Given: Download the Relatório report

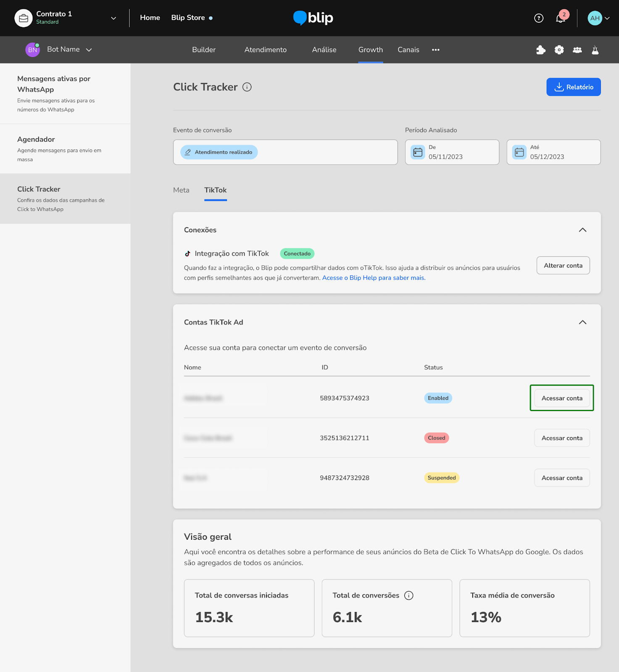Looking at the screenshot, I should click(573, 87).
